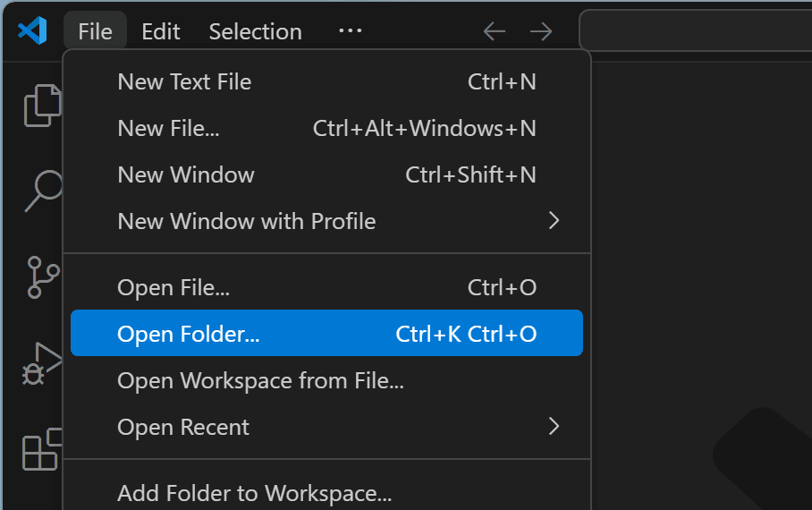812x510 pixels.
Task: Choose New Text File
Action: 326,82
